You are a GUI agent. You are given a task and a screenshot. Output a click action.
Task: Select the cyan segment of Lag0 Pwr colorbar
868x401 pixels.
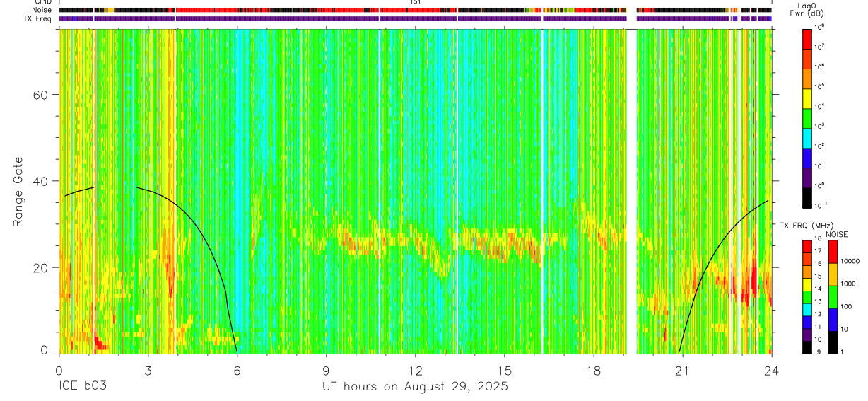point(807,137)
